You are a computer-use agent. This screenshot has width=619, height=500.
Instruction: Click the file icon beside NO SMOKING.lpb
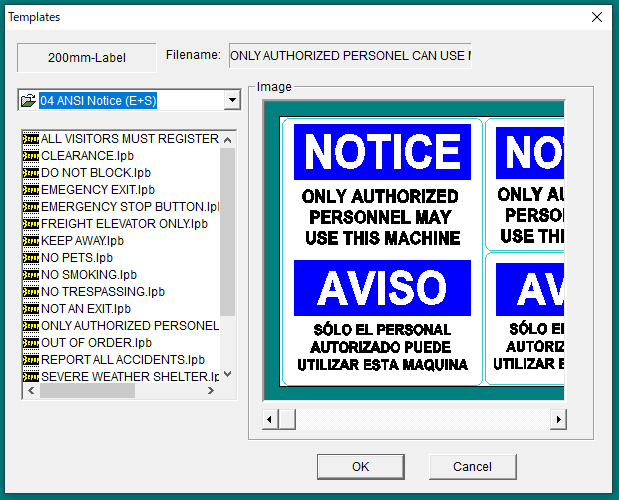point(30,275)
